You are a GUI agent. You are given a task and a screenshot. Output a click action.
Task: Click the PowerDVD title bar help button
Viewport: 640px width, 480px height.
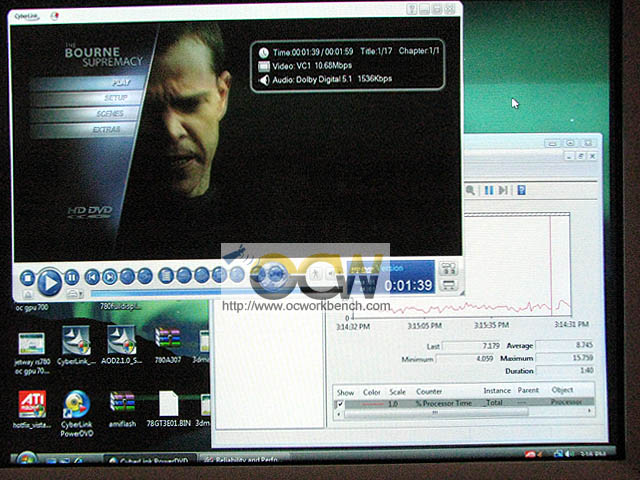412,9
